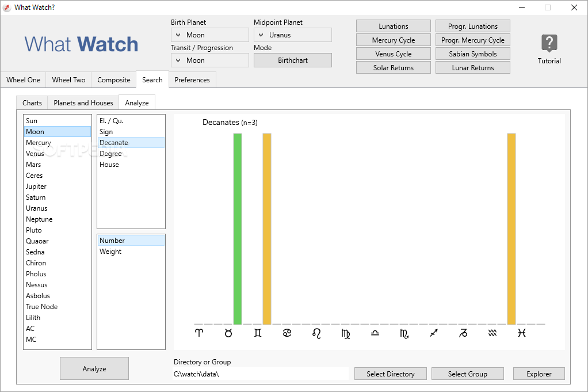Click the large Analyze button
Screen dimensions: 588x392
[94, 369]
